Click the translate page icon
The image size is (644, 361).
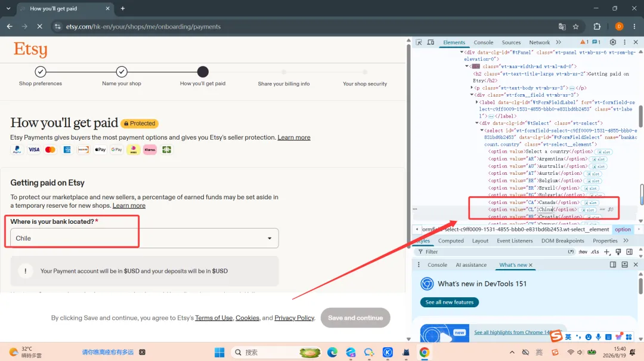tap(562, 27)
